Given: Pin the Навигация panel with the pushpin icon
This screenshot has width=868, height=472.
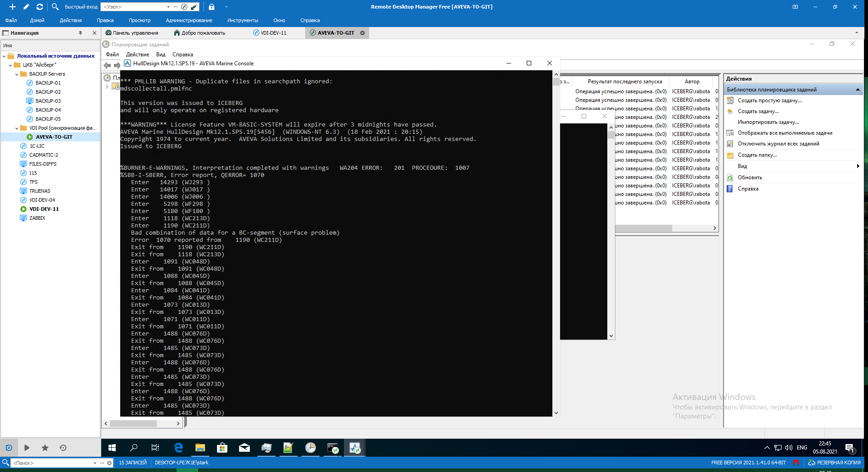Looking at the screenshot, I should (x=81, y=33).
